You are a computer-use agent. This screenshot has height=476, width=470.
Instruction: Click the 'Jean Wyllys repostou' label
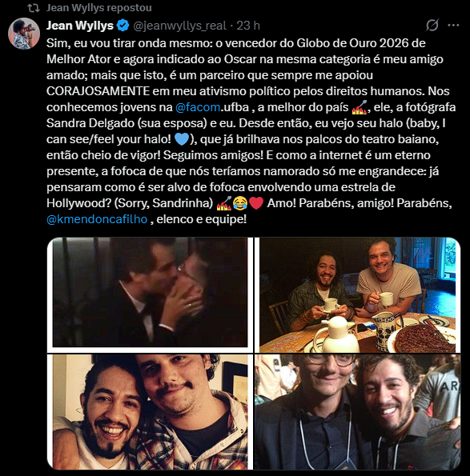tap(99, 8)
